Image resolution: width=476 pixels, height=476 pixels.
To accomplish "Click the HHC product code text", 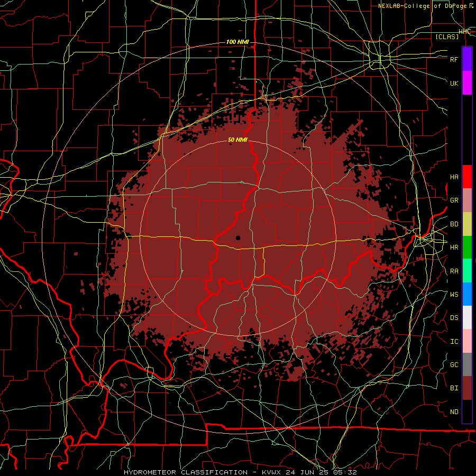I will [x=465, y=32].
